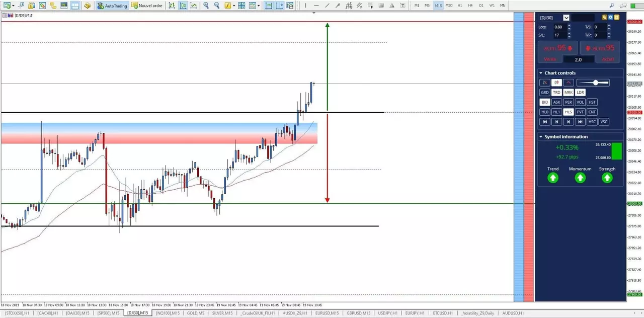
Task: Increase the Lots value stepper
Action: (x=569, y=25)
